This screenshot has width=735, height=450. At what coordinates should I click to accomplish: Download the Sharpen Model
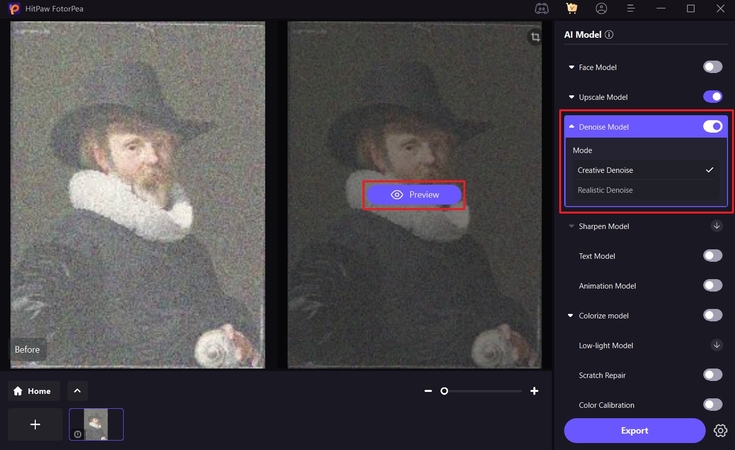click(716, 226)
